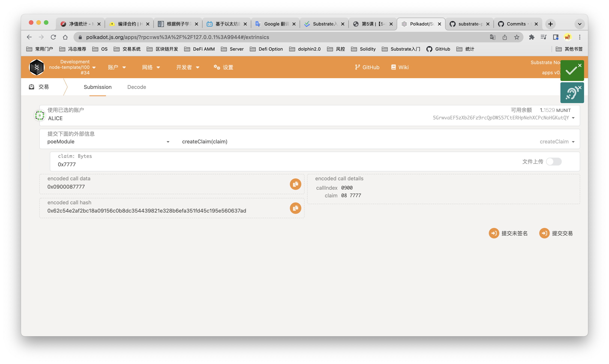609x364 pixels.
Task: Open the createClaim method dropdown
Action: click(573, 142)
